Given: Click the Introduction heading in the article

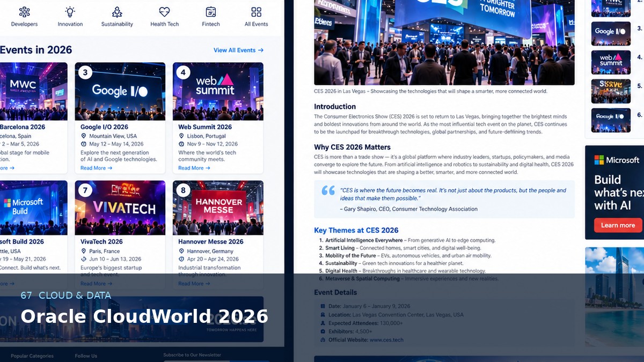Looking at the screenshot, I should point(335,107).
